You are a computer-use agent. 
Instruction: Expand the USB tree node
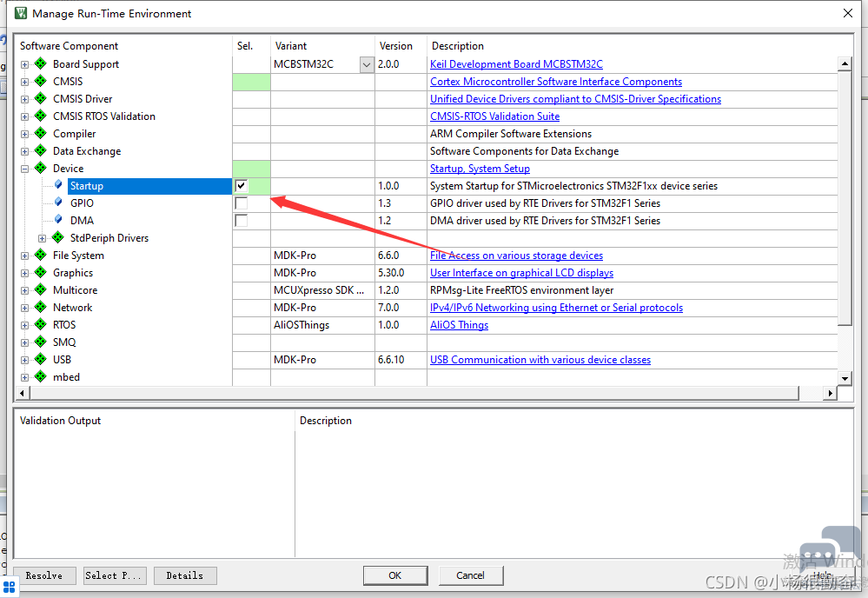click(x=24, y=360)
